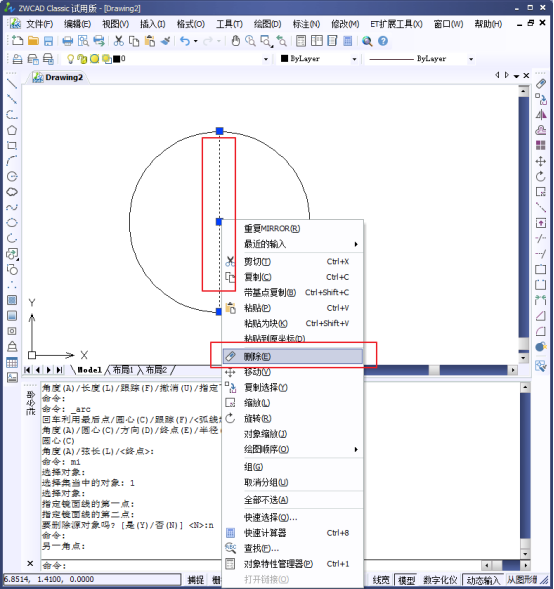Select the Revision Cloud tool
Image resolution: width=554 pixels, height=589 pixels.
[x=12, y=192]
